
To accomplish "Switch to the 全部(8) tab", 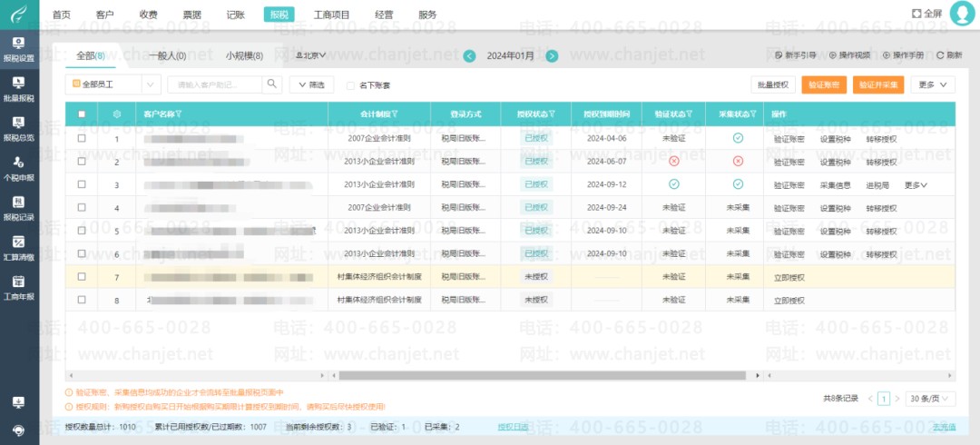I will [x=91, y=55].
